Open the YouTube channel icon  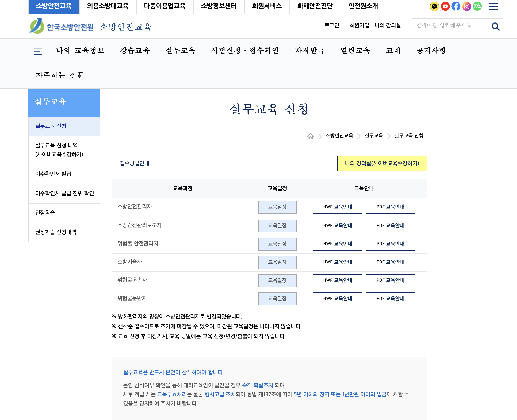click(x=445, y=6)
